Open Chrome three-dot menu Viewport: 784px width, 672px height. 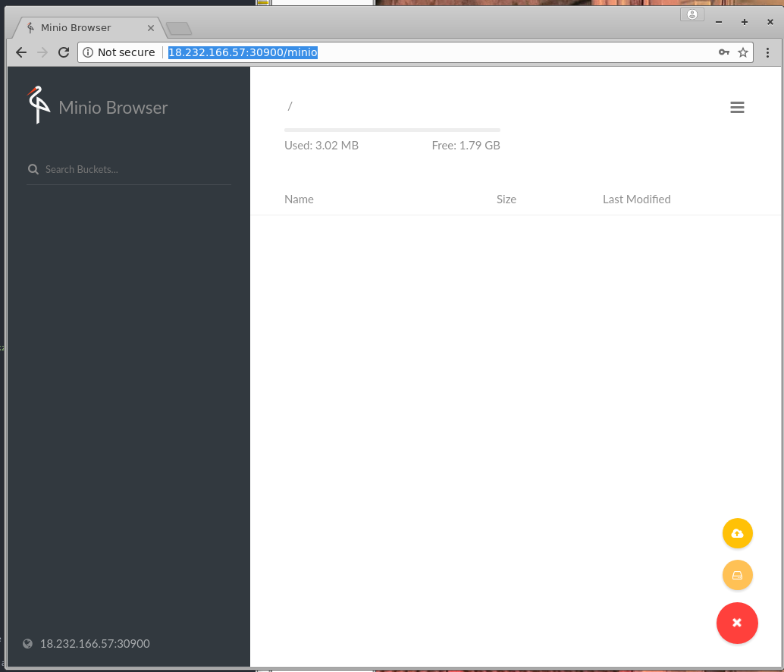767,52
